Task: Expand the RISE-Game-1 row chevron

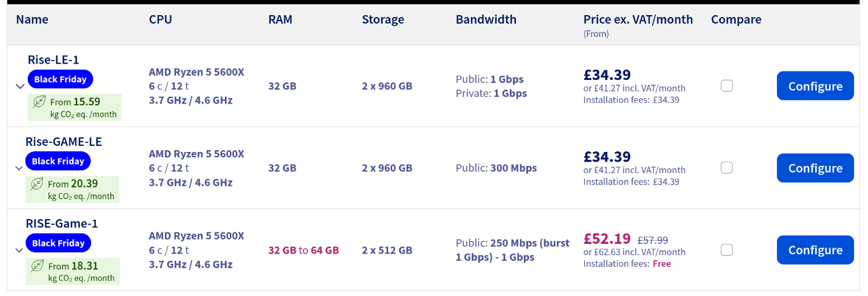Action: [x=19, y=250]
